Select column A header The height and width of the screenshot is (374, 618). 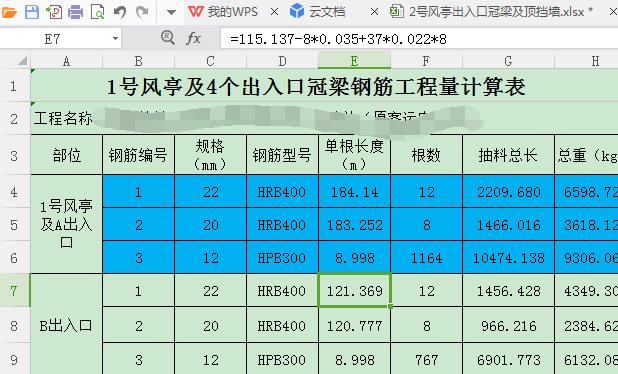coord(67,61)
